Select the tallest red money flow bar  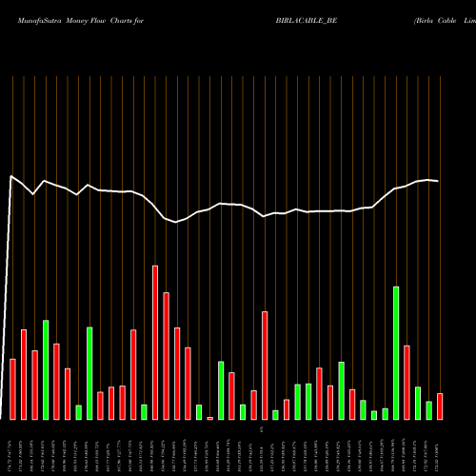click(155, 343)
